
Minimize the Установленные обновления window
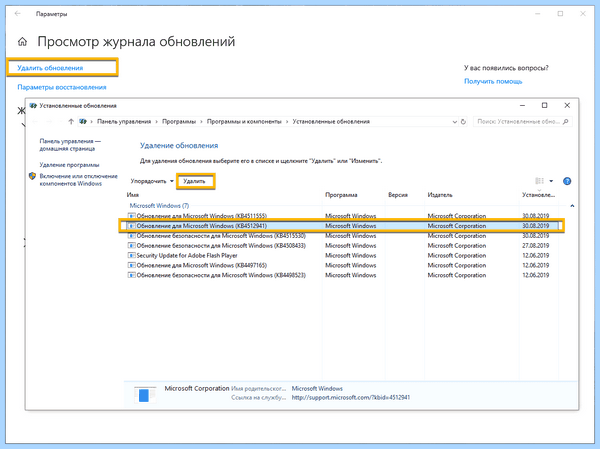click(522, 106)
